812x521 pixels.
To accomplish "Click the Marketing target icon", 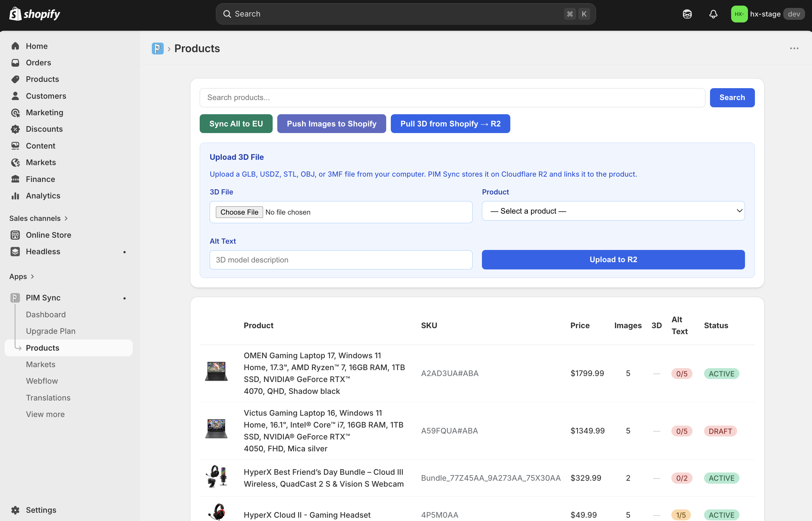I will [15, 113].
